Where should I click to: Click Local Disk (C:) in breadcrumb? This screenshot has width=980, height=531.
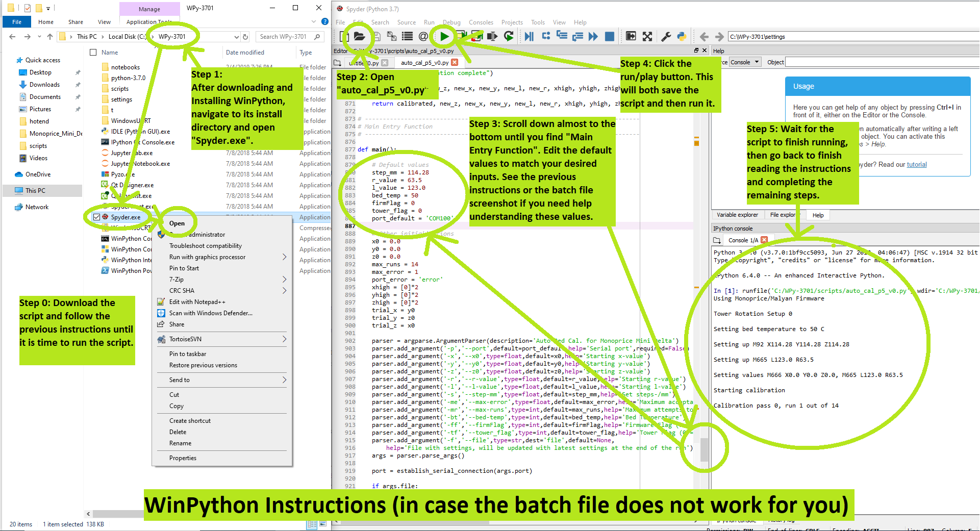pyautogui.click(x=127, y=36)
